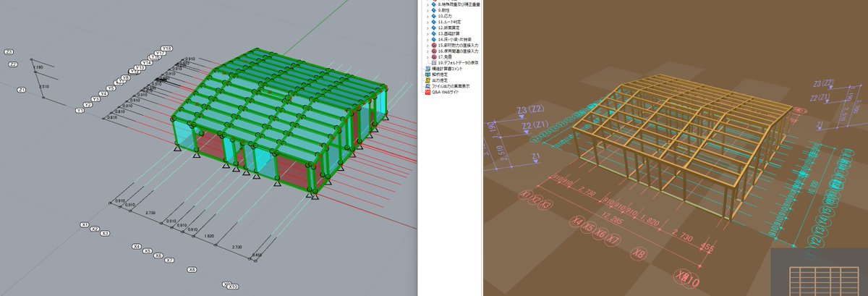Screen dimensions: 868x296
Task: Select the 12.断面算定 label
Action: (x=449, y=28)
